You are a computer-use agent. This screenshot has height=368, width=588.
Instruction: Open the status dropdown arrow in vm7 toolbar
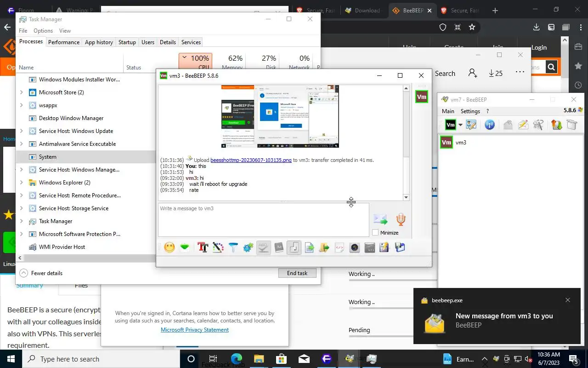460,125
